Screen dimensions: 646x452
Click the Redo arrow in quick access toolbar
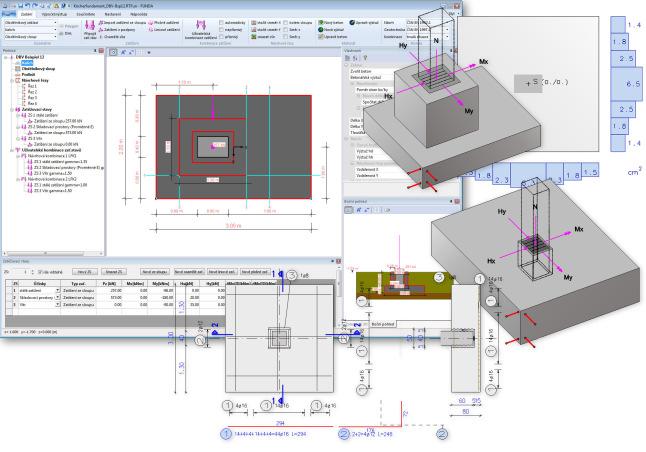[x=35, y=6]
